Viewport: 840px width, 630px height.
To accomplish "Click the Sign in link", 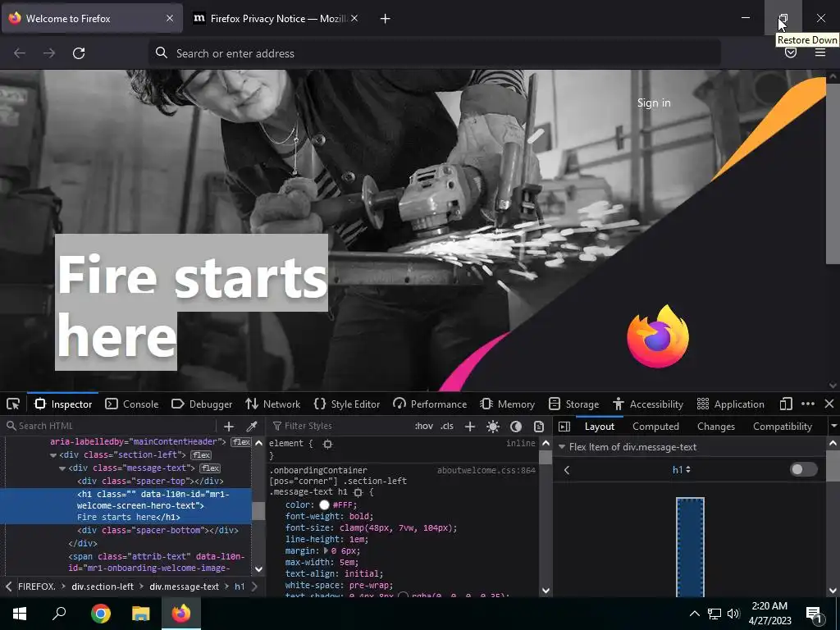I will coord(654,103).
